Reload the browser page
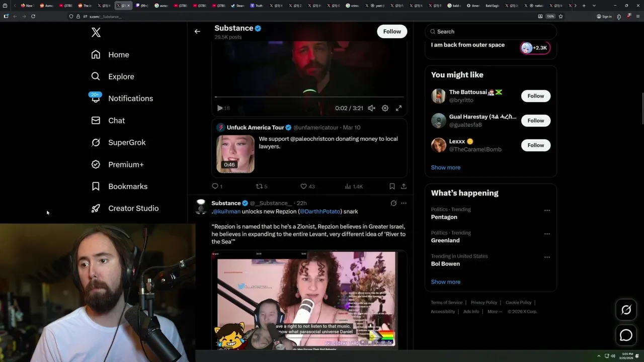Viewport: 644px width, 362px height. (x=33, y=16)
